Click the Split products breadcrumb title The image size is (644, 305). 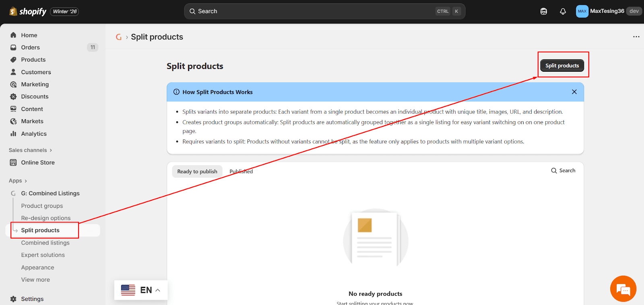click(157, 37)
